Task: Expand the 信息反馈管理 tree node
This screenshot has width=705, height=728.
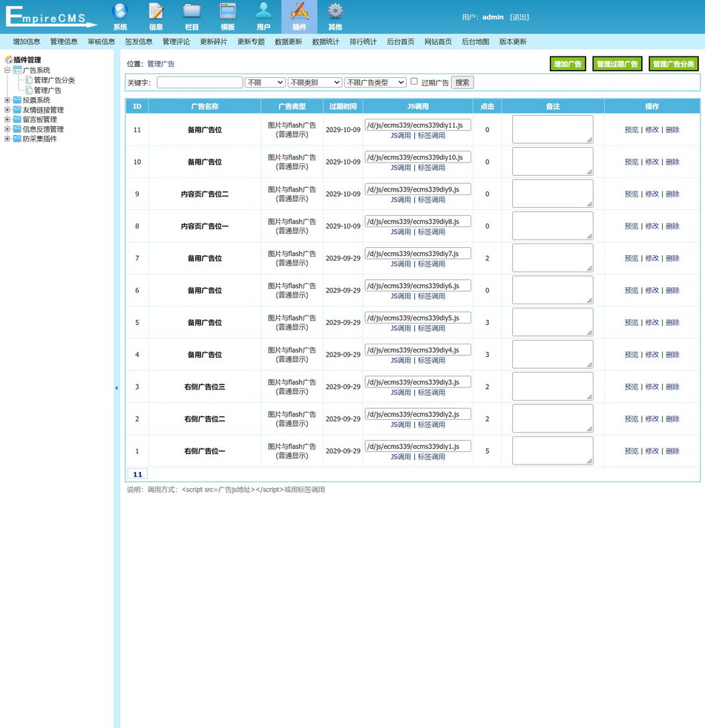Action: coord(7,129)
